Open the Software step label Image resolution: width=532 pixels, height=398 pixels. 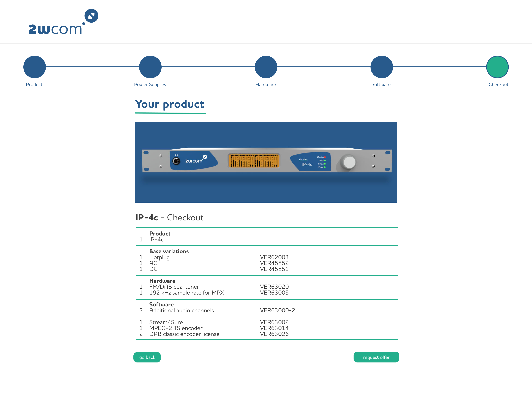coord(381,84)
